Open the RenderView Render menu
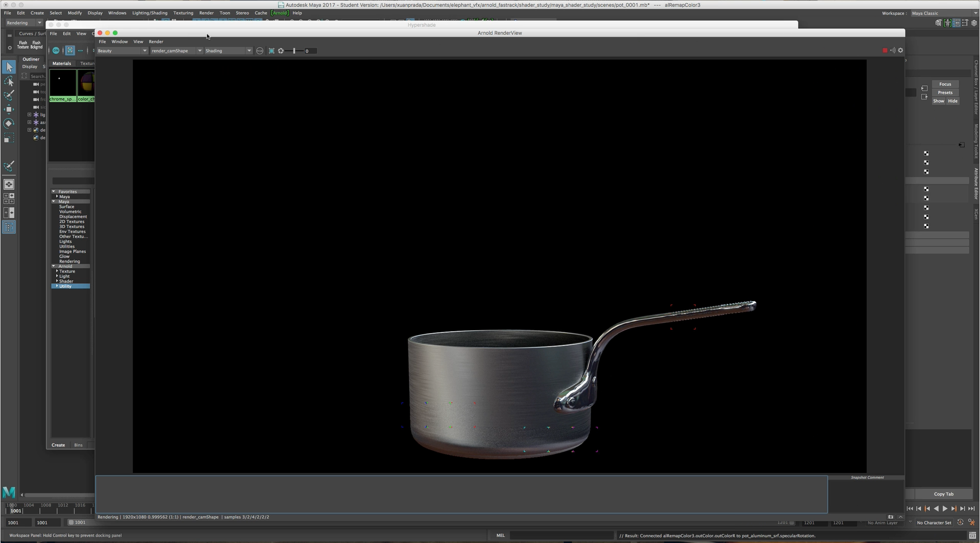The width and height of the screenshot is (980, 543). [x=156, y=42]
